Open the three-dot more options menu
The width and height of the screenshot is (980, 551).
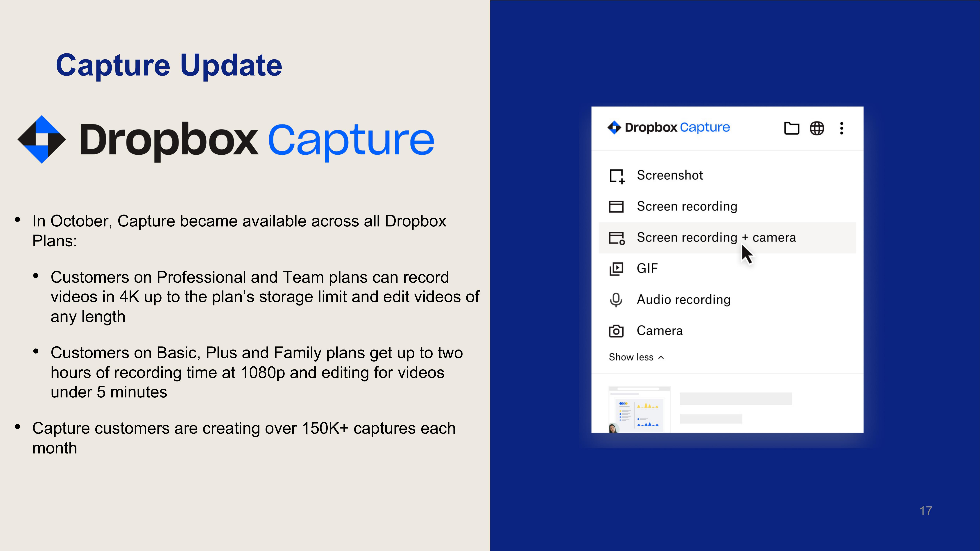pyautogui.click(x=841, y=128)
